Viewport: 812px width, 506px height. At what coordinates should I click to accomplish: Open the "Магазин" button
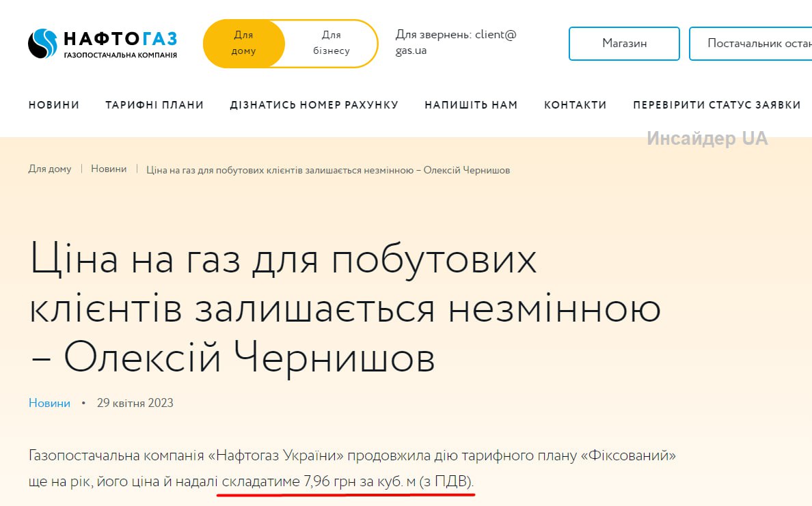tap(624, 44)
